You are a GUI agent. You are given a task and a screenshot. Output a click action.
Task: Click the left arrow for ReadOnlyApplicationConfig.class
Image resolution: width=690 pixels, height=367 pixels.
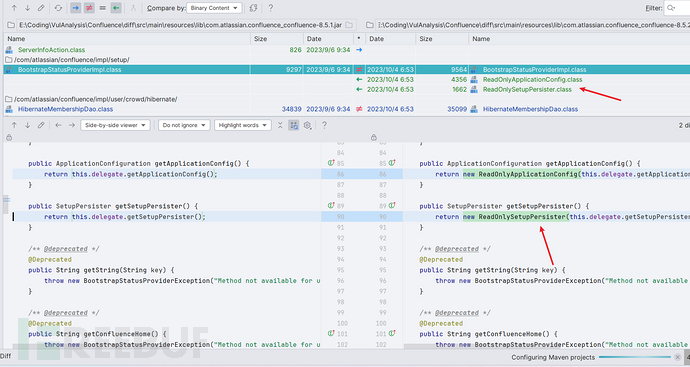(359, 79)
